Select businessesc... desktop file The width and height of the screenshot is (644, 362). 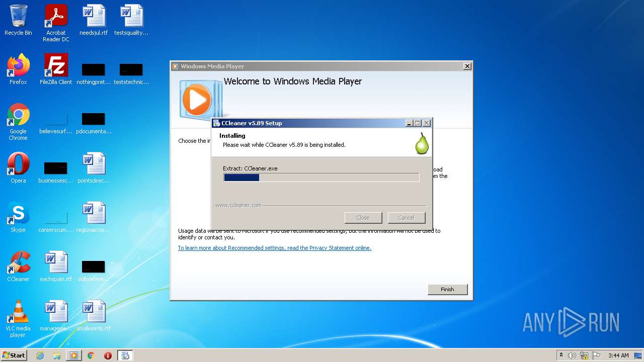56,172
